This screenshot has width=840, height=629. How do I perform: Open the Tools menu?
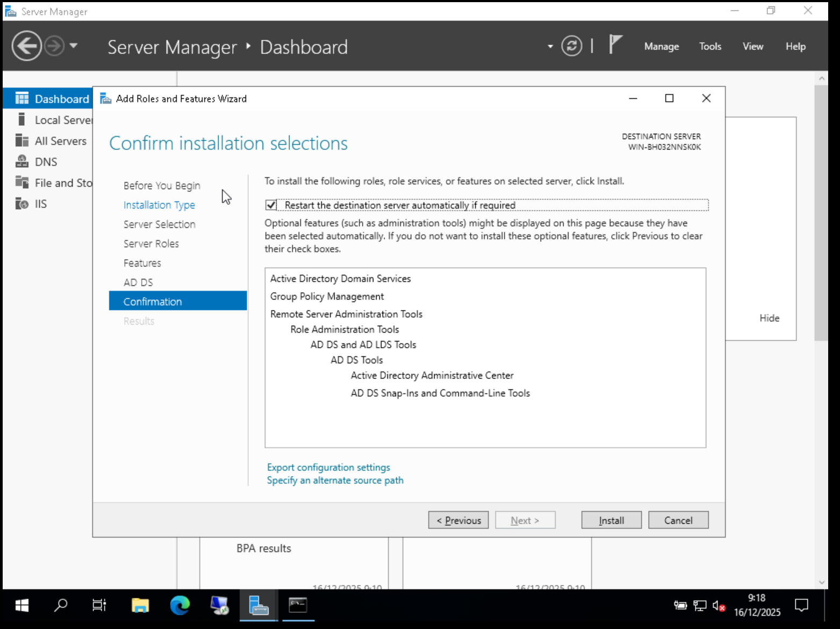(x=710, y=46)
